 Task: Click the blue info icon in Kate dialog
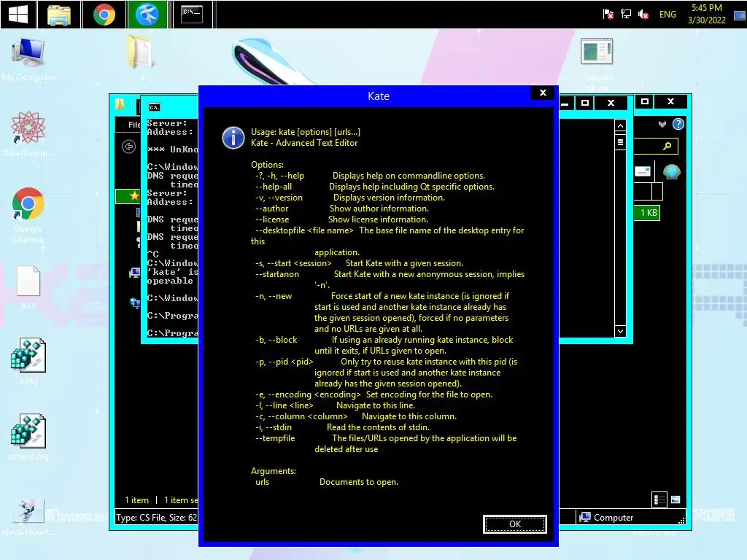233,138
